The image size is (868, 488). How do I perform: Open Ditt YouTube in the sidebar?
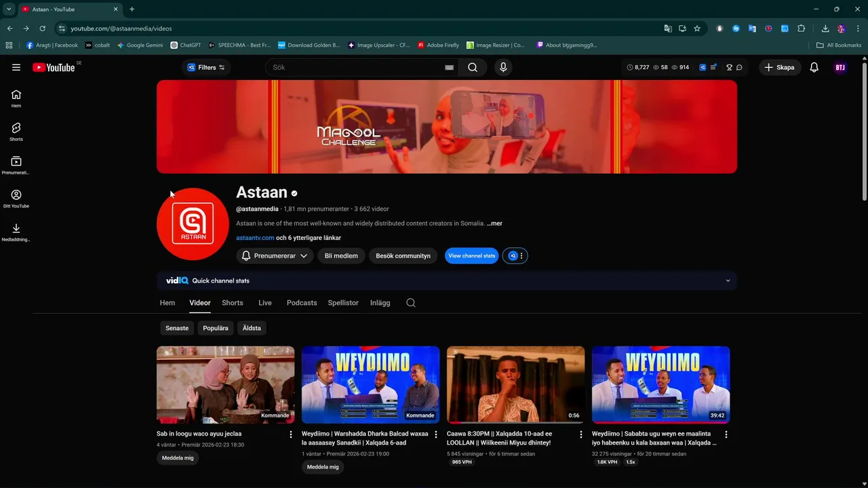(x=16, y=199)
